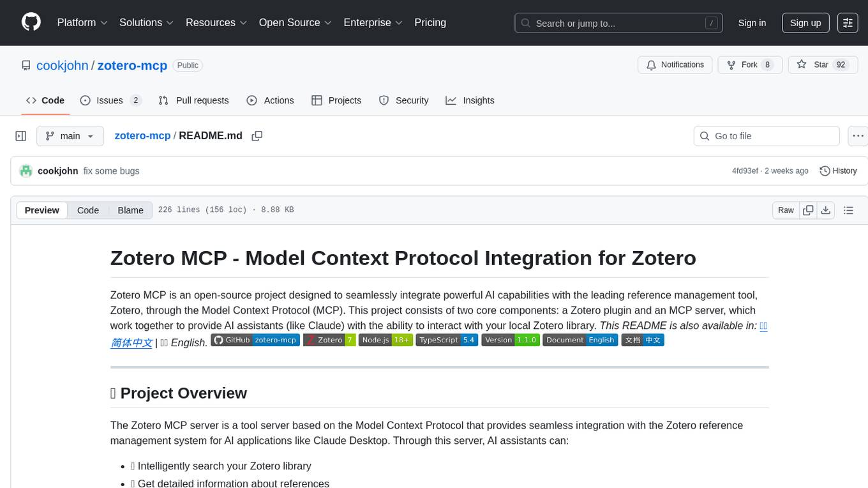The height and width of the screenshot is (488, 868).
Task: Switch to the Insights tab
Action: tap(470, 100)
